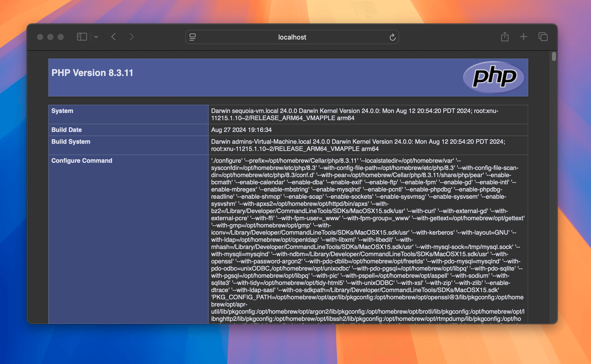Click the window zoom traffic-light button
This screenshot has width=591, height=364.
61,37
